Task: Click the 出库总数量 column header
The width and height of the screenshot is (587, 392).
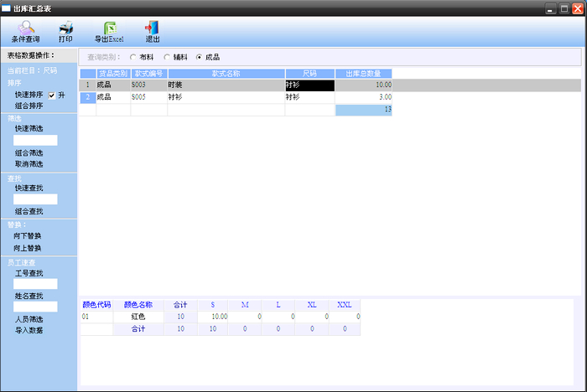Action: [363, 74]
